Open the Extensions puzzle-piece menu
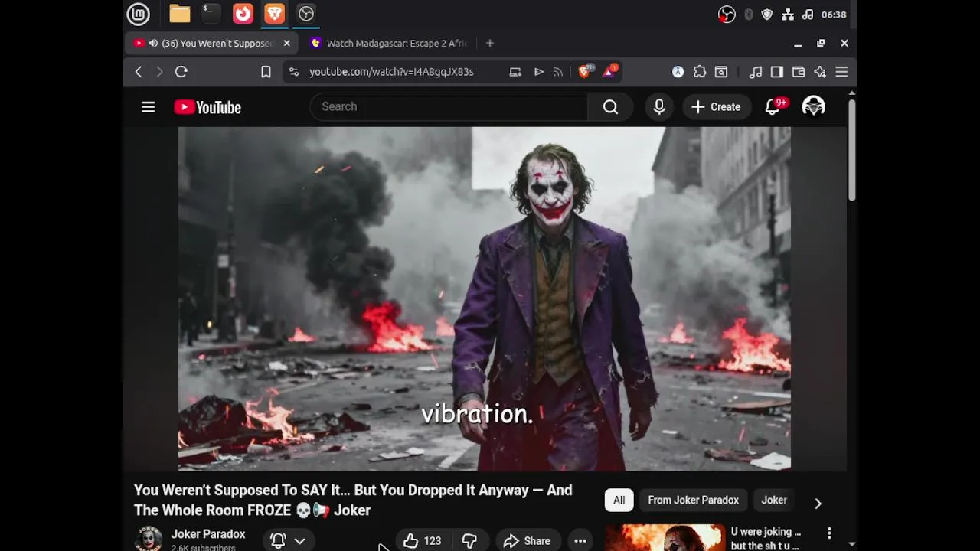This screenshot has height=551, width=980. (x=700, y=72)
